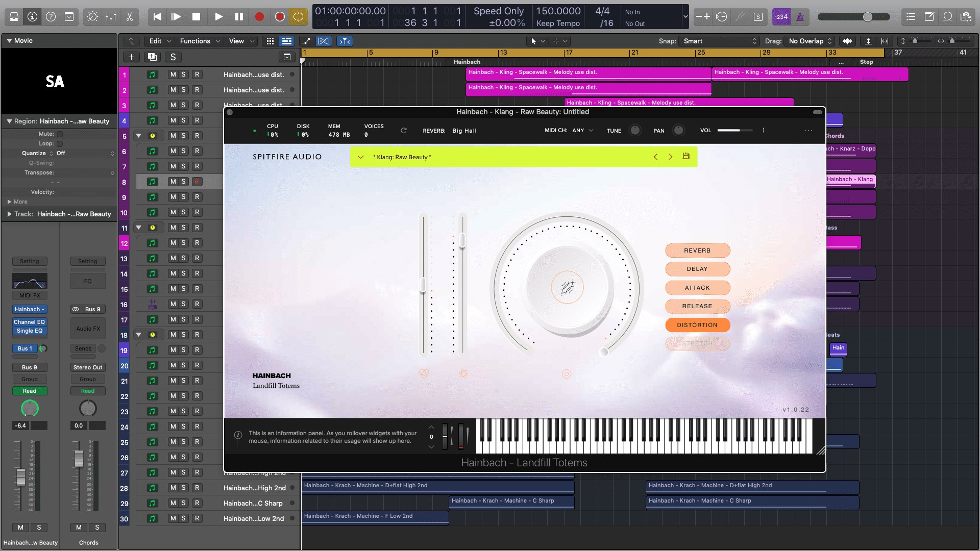Toggle the region Loop checkbox
This screenshot has width=980, height=551.
(60, 143)
